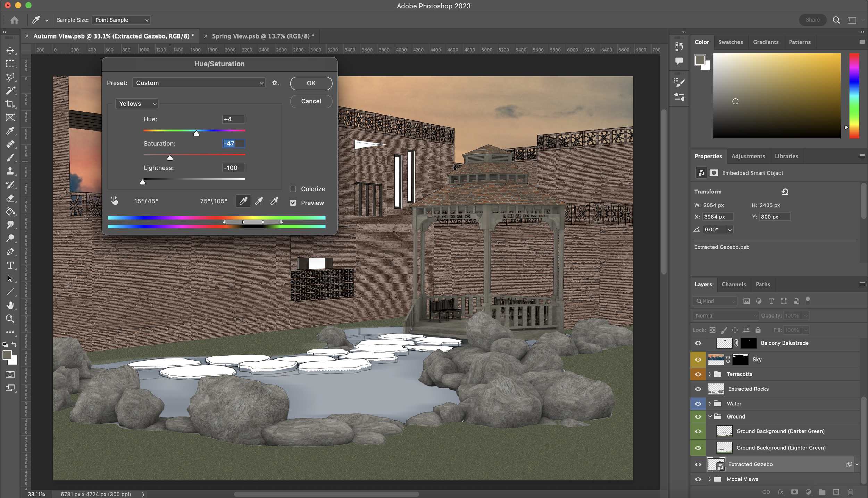Image resolution: width=868 pixels, height=498 pixels.
Task: Click the Share button
Action: coord(812,20)
